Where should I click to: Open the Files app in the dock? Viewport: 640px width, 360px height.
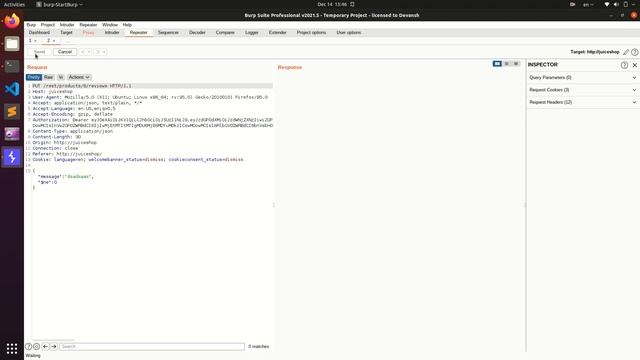click(x=12, y=44)
